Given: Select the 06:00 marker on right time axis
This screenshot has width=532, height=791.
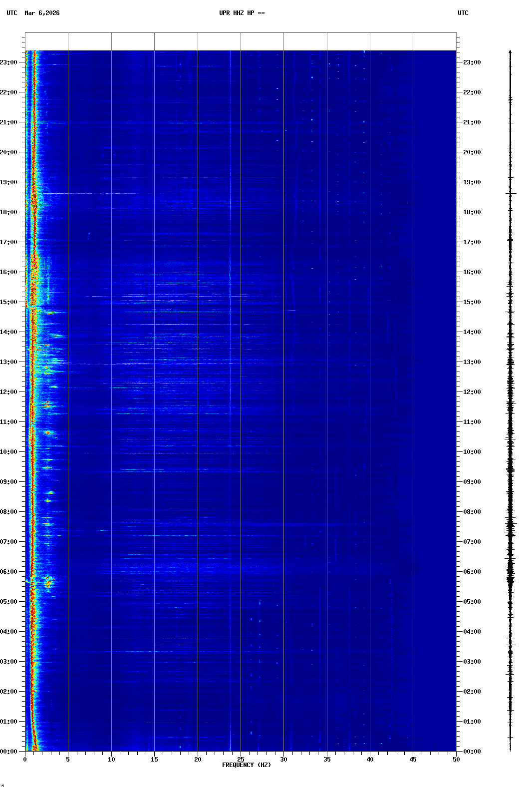Looking at the screenshot, I should point(472,572).
